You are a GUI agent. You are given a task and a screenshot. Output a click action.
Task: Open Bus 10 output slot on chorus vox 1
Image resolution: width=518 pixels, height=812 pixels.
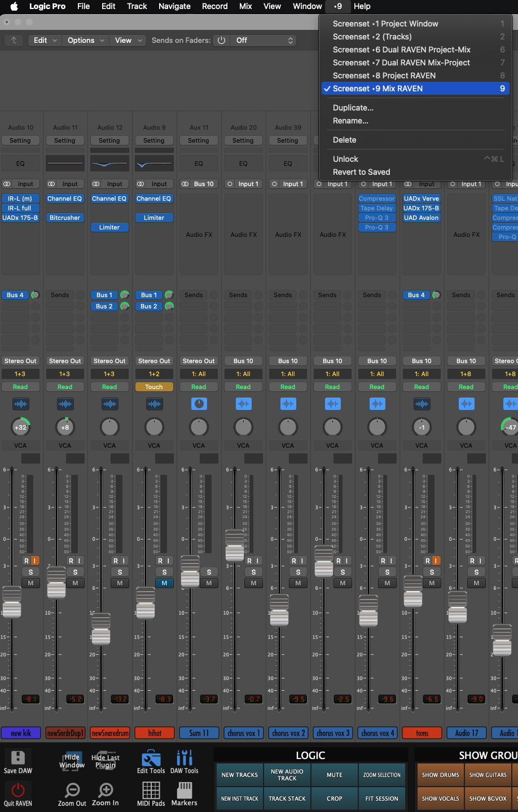pos(243,361)
